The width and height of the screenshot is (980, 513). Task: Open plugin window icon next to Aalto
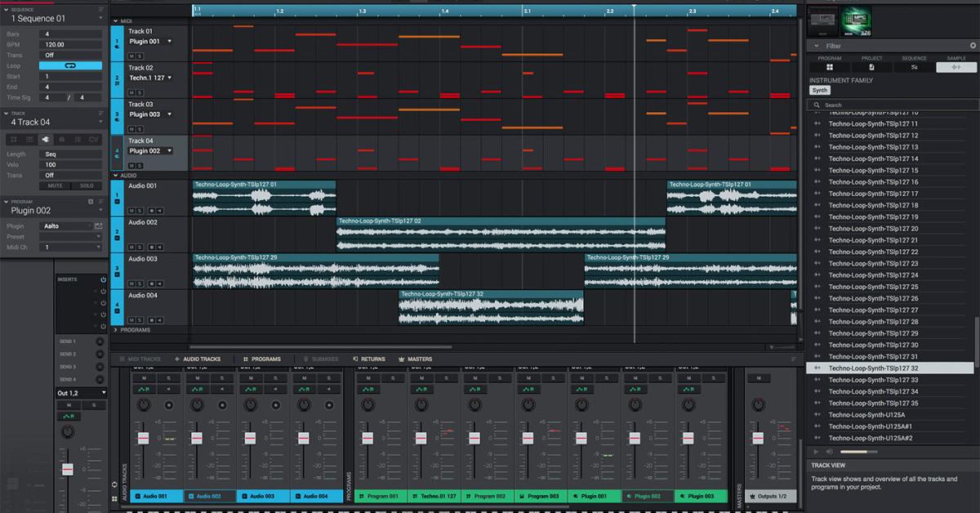click(99, 225)
